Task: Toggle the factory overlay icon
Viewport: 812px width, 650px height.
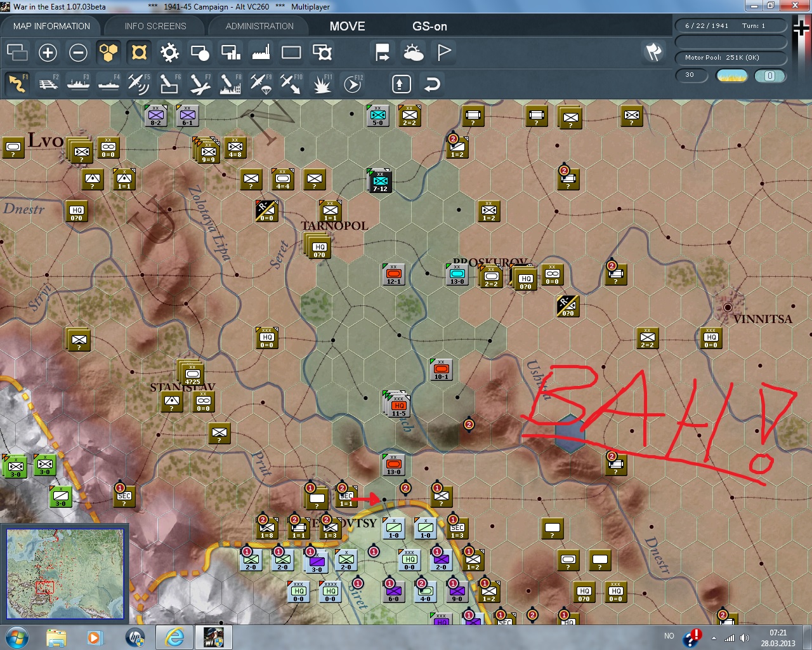Action: tap(261, 52)
